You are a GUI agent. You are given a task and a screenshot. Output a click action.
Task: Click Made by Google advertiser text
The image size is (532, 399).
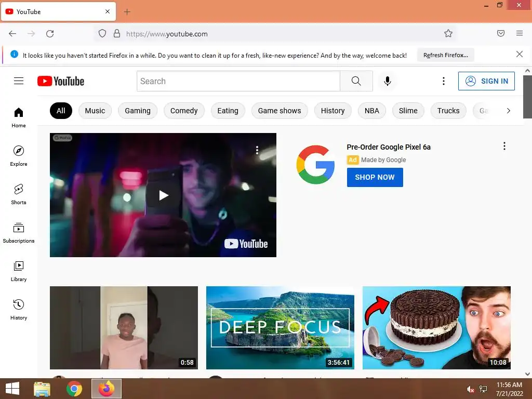tap(383, 160)
